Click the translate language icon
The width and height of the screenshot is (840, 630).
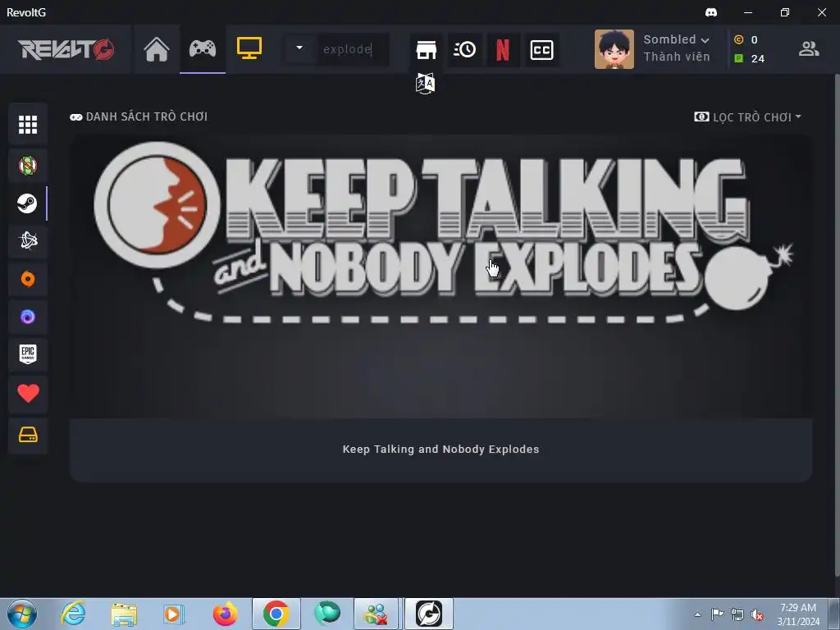[x=426, y=84]
